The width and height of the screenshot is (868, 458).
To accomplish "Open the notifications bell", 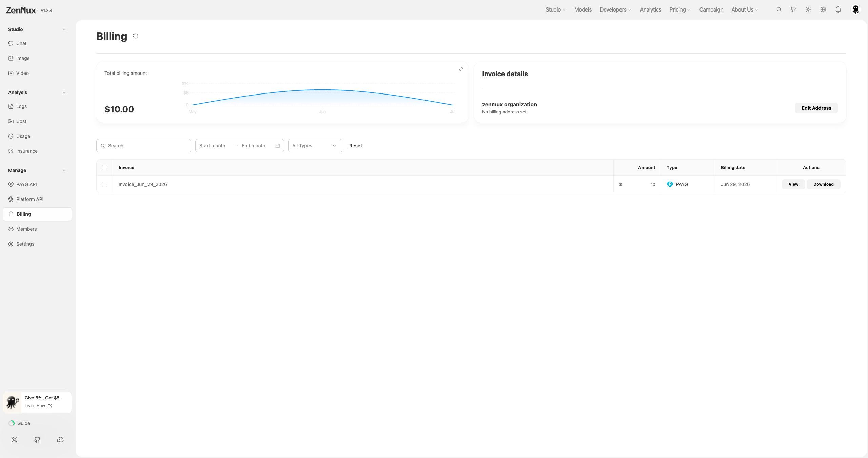I will click(x=838, y=9).
